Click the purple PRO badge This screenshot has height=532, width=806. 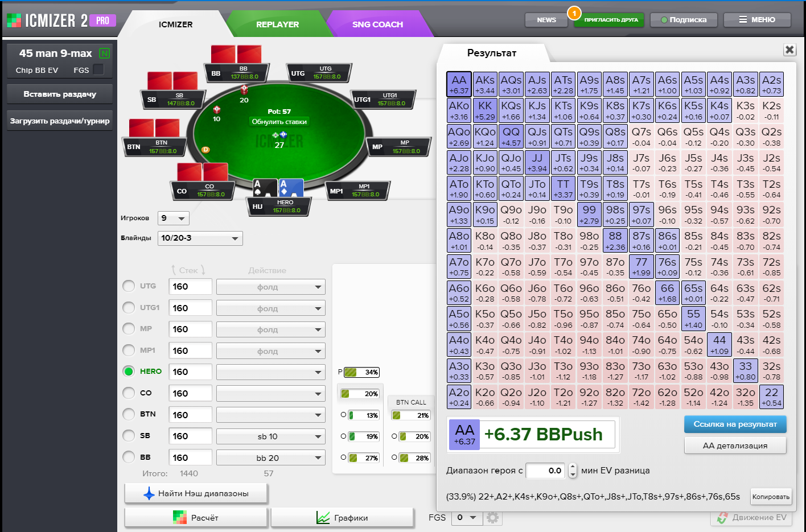103,20
